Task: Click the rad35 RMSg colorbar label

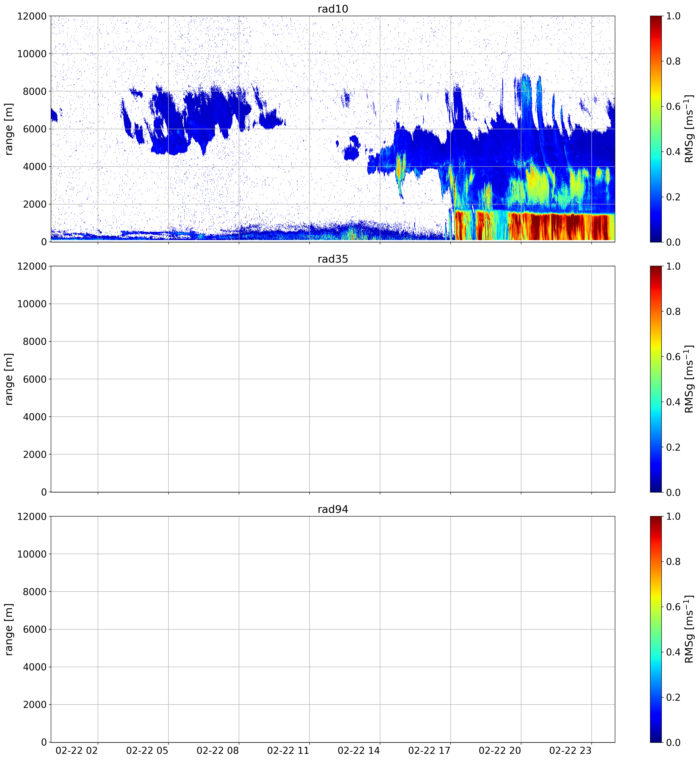Action: [689, 379]
